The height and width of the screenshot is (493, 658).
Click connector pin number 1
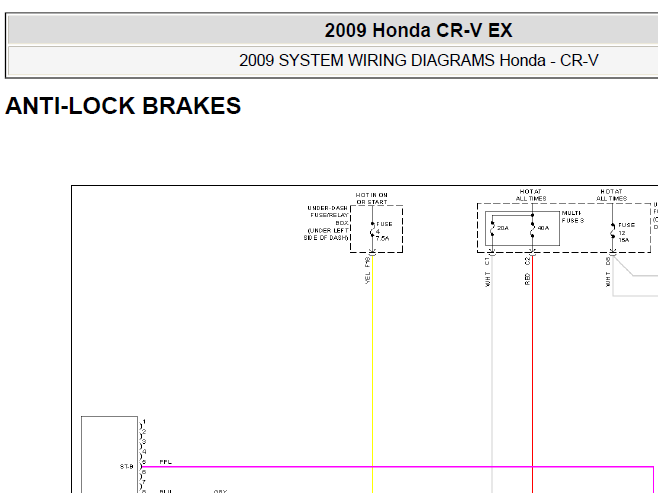144,422
